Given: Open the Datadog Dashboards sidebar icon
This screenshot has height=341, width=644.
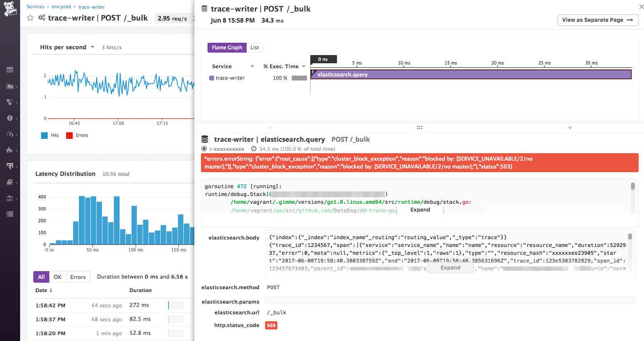Looking at the screenshot, I should [10, 70].
